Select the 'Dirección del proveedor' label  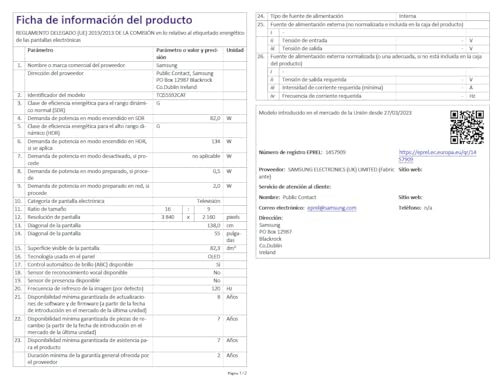pyautogui.click(x=55, y=73)
